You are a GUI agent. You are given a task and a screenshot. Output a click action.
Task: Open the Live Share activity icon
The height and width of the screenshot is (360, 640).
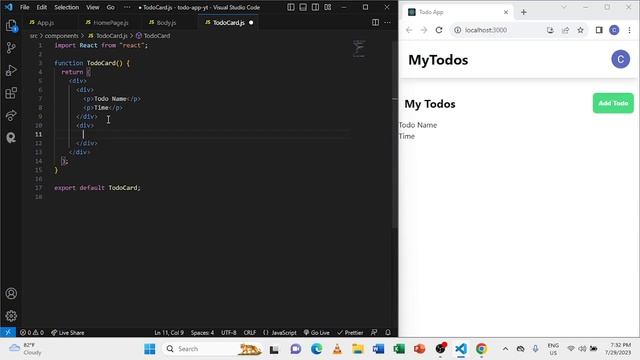tap(11, 116)
